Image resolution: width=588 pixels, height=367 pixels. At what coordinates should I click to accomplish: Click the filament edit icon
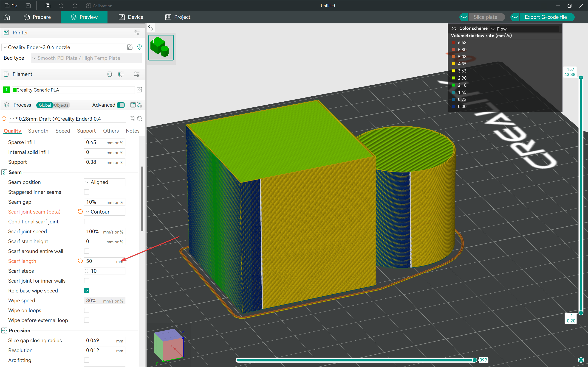click(x=139, y=90)
